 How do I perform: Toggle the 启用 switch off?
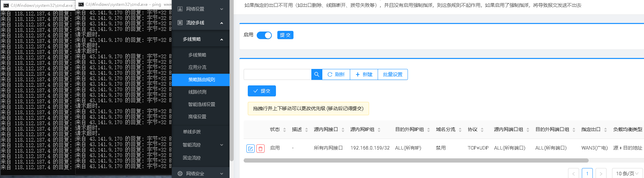(264, 35)
